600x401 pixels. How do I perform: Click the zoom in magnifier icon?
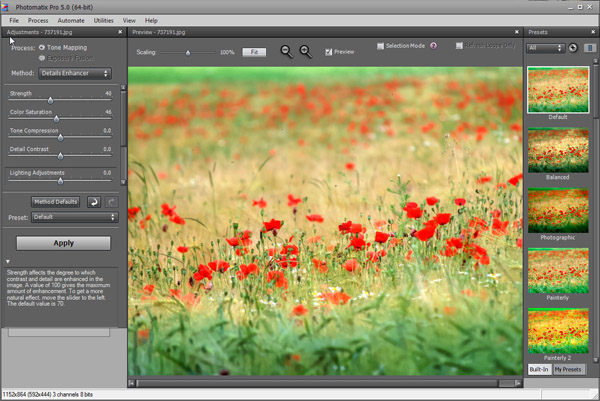point(305,51)
